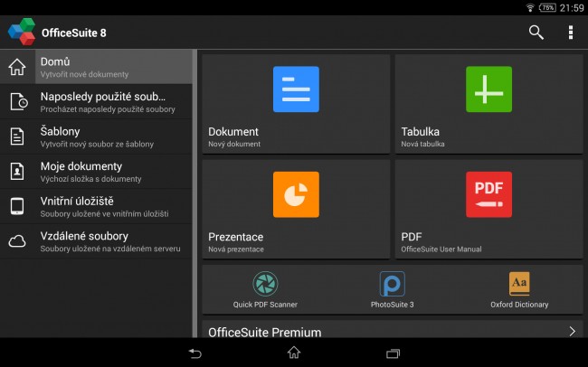This screenshot has width=588, height=367.
Task: Tap the battery 75% indicator
Action: (x=547, y=7)
